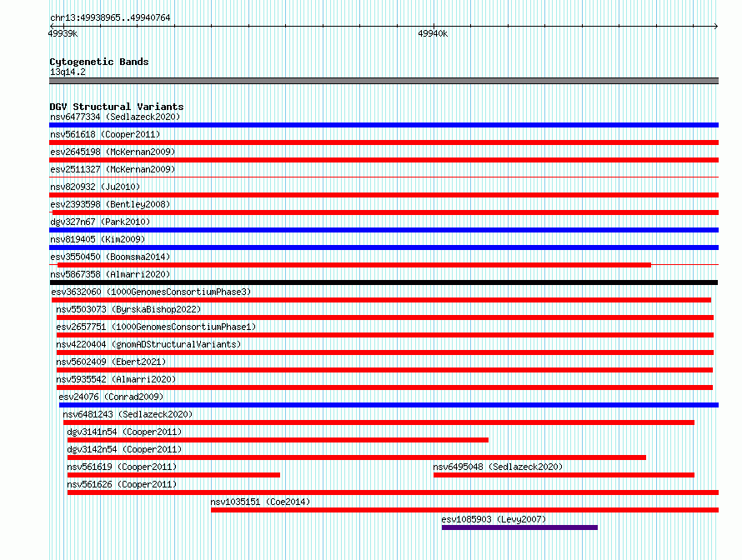Viewport: 742px width, 560px height.
Task: Open esv3632060 (1000GenomesConsortiumPhase3) label
Action: (x=151, y=292)
